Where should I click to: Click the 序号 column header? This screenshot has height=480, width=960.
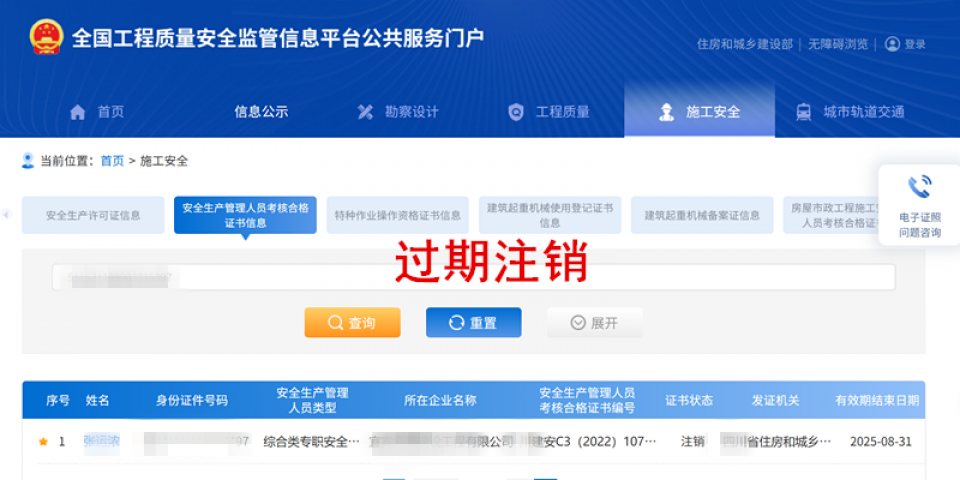pos(58,400)
